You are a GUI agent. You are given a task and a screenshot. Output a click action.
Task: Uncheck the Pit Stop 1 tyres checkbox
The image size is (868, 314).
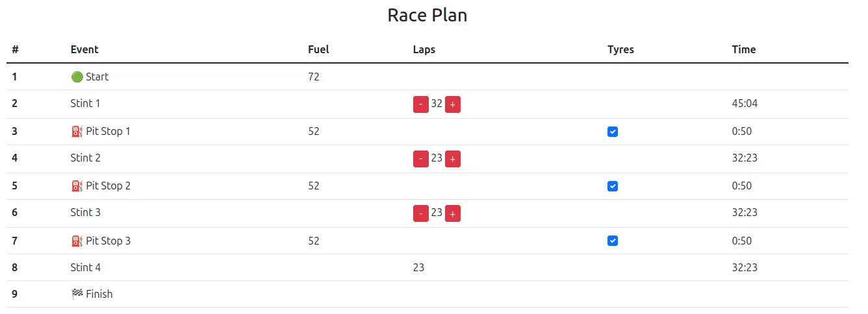612,132
